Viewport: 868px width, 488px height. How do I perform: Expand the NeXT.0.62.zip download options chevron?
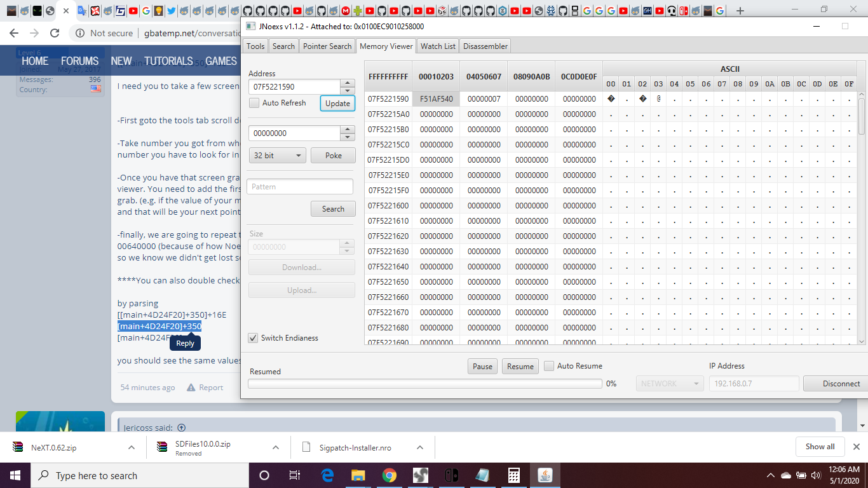click(131, 447)
